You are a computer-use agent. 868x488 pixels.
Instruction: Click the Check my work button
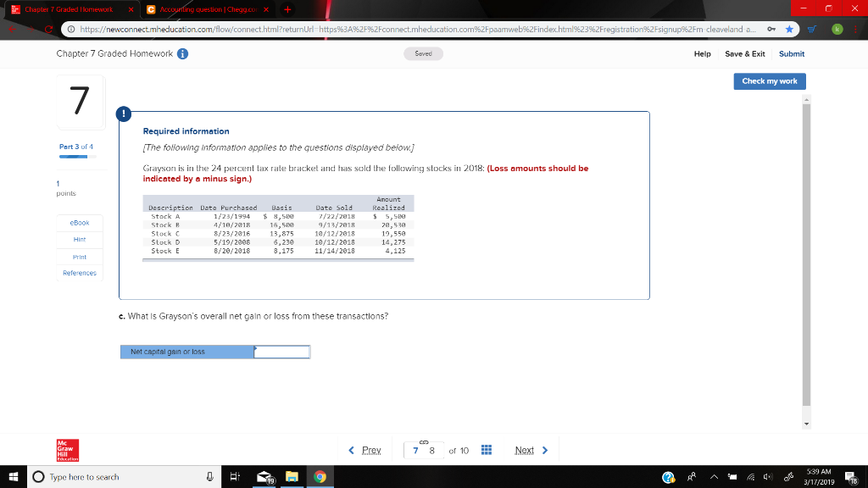(769, 81)
